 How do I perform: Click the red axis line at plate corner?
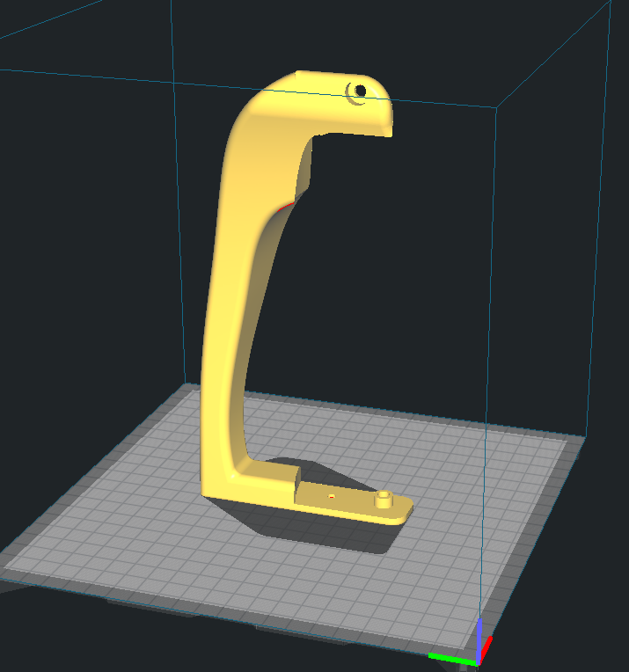click(486, 647)
